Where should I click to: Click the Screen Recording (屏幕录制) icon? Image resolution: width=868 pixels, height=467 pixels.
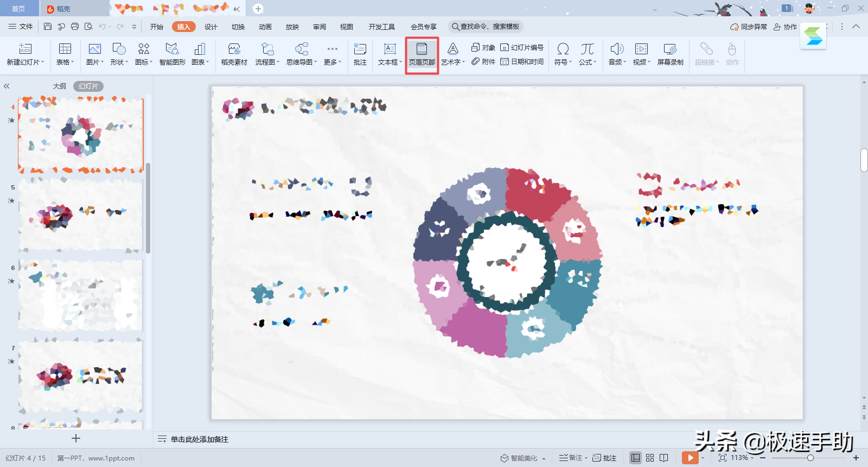click(x=670, y=54)
